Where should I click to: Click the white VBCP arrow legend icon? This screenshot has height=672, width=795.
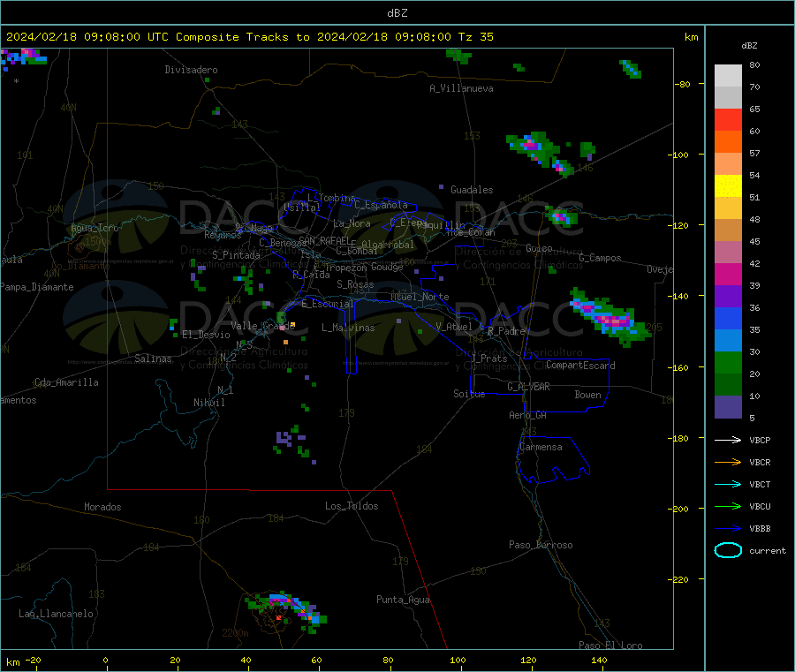pyautogui.click(x=728, y=440)
